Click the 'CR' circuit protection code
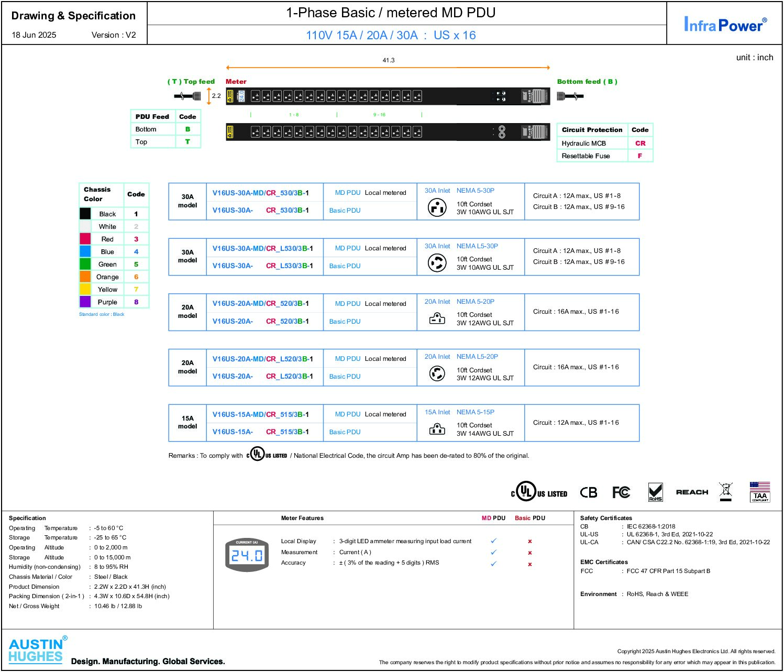 pos(640,143)
